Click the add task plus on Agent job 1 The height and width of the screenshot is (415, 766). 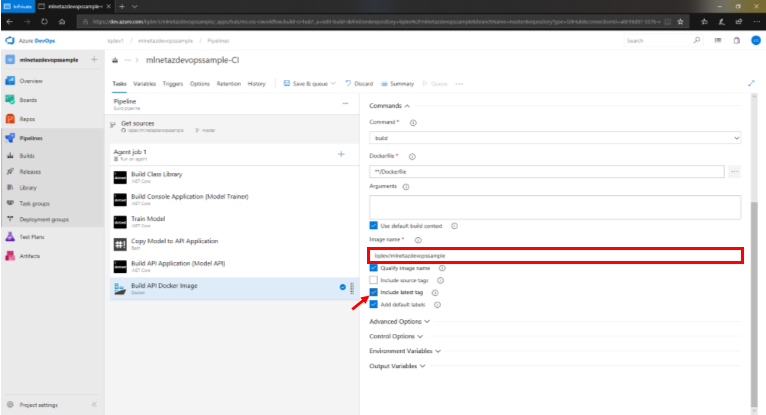click(x=341, y=154)
